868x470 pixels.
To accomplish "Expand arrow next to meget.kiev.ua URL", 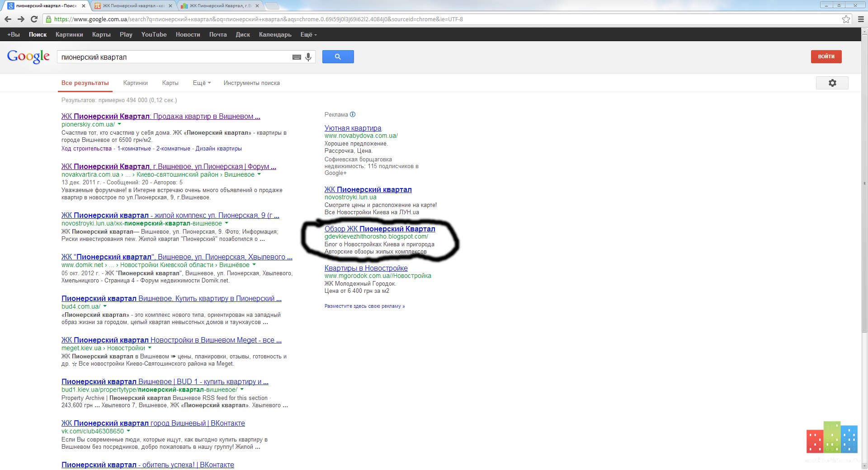I will (x=150, y=348).
